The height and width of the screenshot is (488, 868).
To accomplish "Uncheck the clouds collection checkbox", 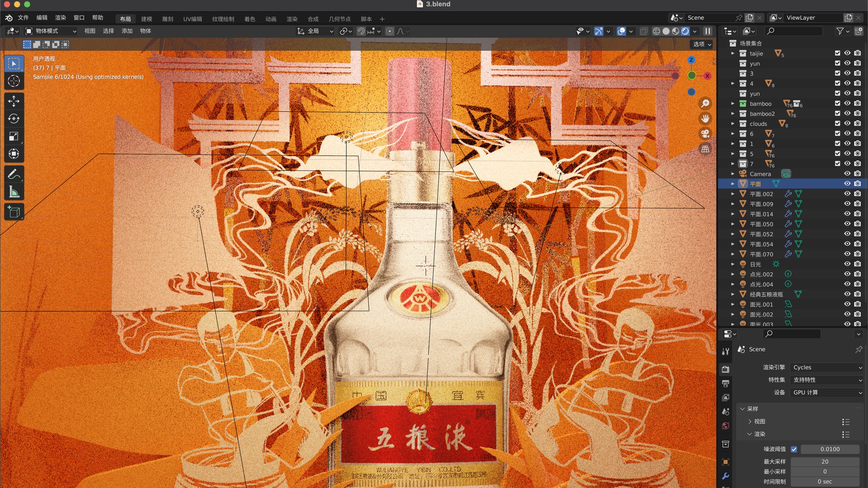I will [838, 124].
